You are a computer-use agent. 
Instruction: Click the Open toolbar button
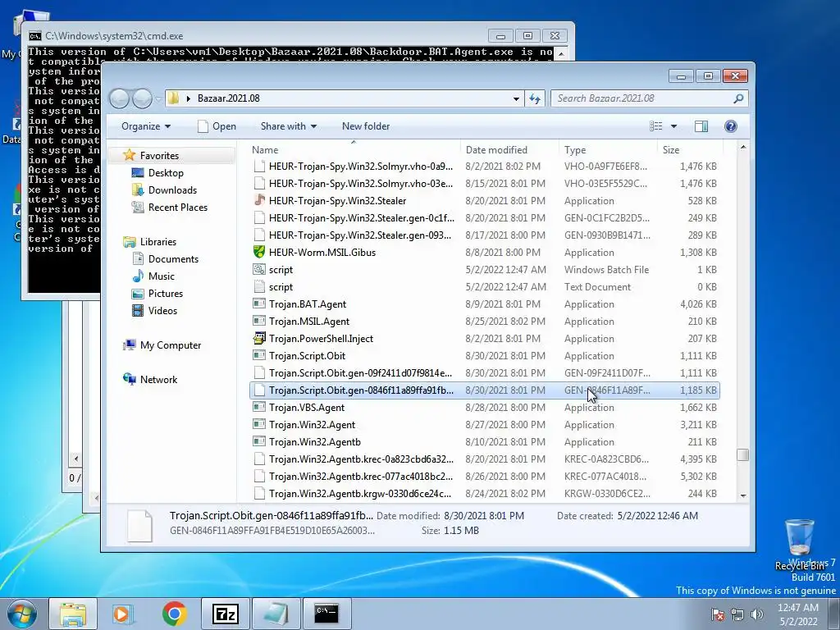pos(217,126)
